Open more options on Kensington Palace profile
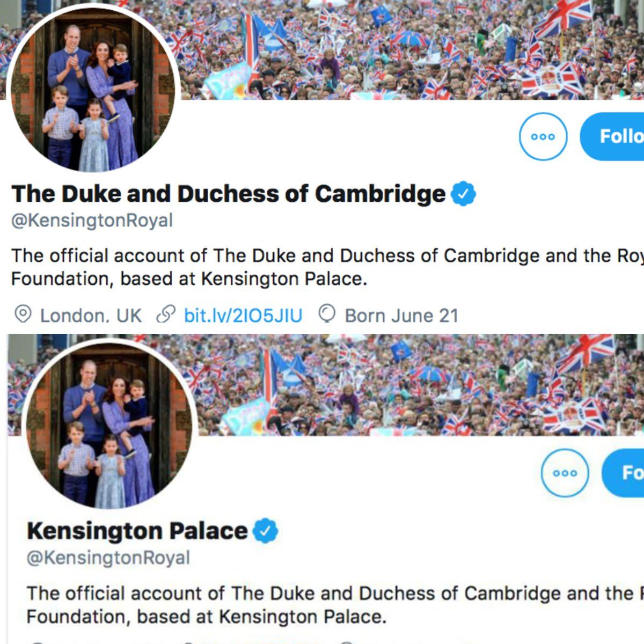Viewport: 644px width, 644px height. point(565,473)
